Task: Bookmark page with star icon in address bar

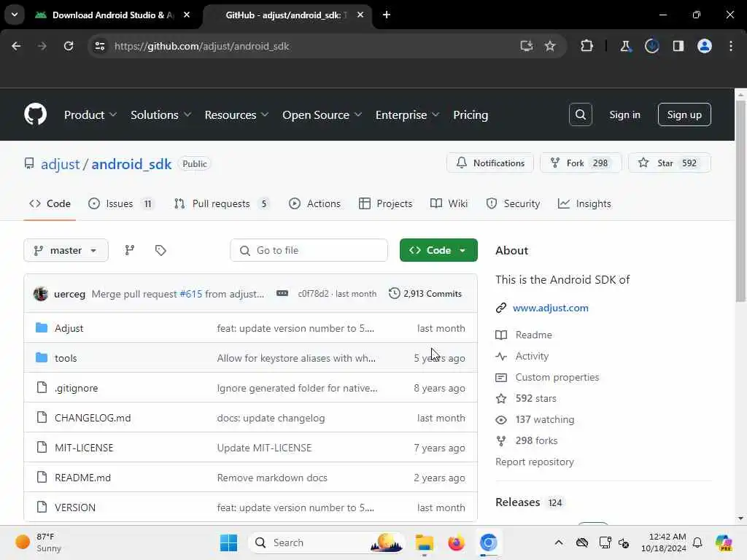Action: (550, 46)
